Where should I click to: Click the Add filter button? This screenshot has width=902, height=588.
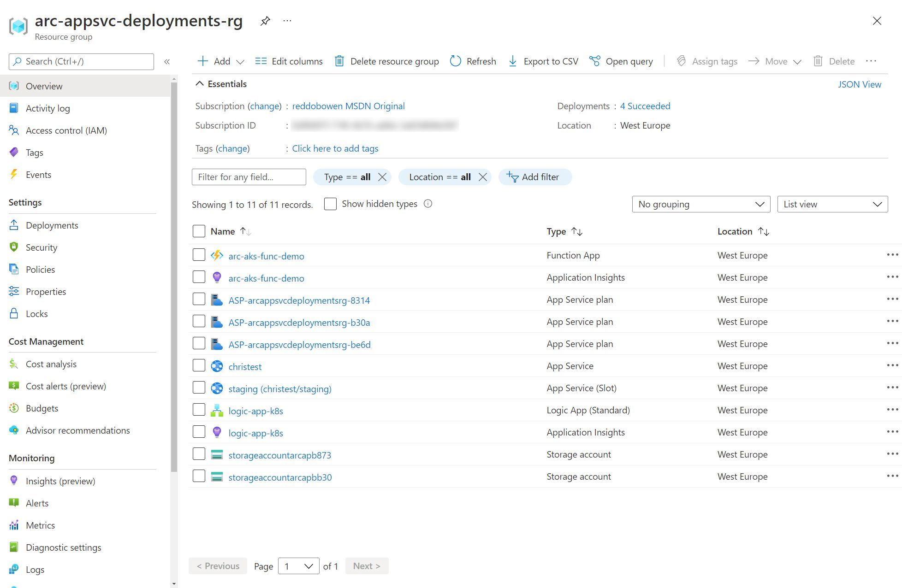point(534,176)
